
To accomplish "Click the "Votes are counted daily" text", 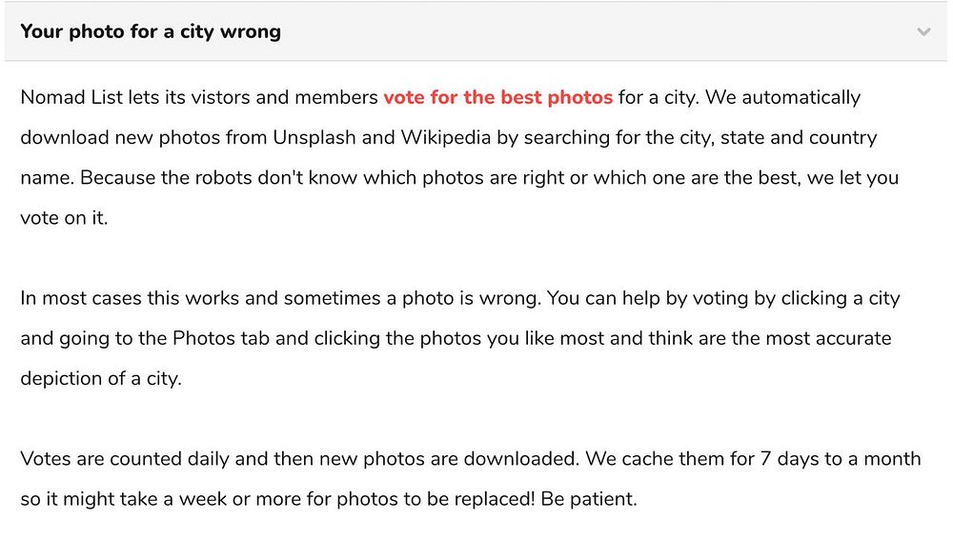I will pyautogui.click(x=125, y=458).
